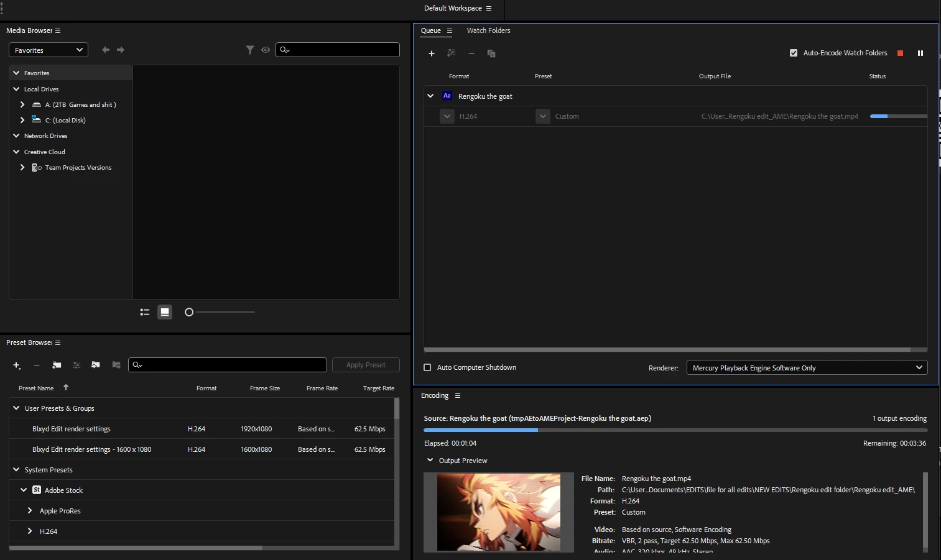The width and height of the screenshot is (941, 560).
Task: Expand the H.264 preset group
Action: pos(30,531)
